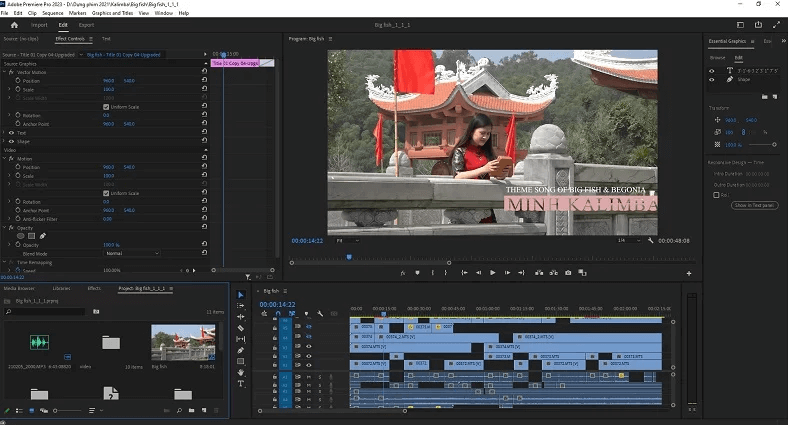The height and width of the screenshot is (425, 788).
Task: Toggle visibility eye of Shape layer in Effect Controls
Action: click(x=11, y=142)
